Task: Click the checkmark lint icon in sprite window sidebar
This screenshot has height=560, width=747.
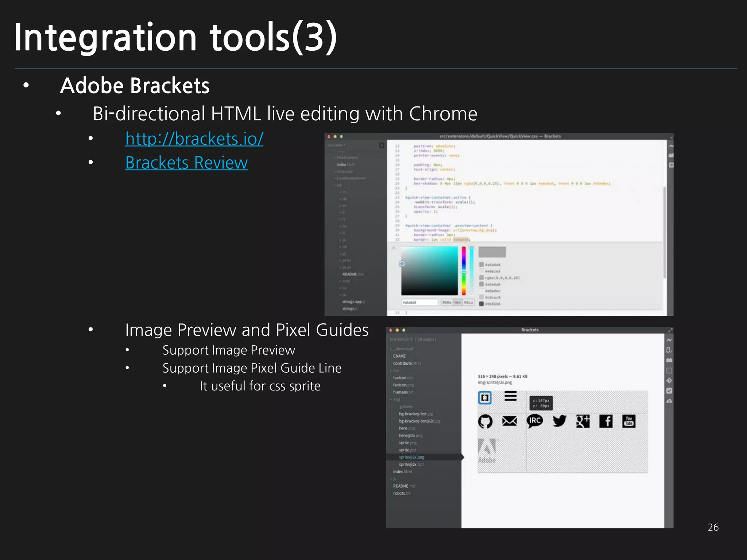Action: point(669,391)
